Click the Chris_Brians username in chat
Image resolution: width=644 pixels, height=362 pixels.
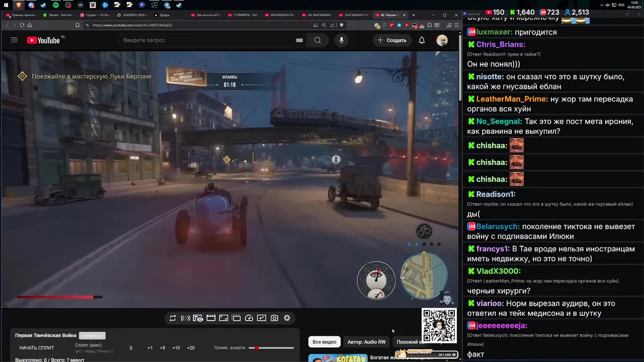tap(500, 44)
